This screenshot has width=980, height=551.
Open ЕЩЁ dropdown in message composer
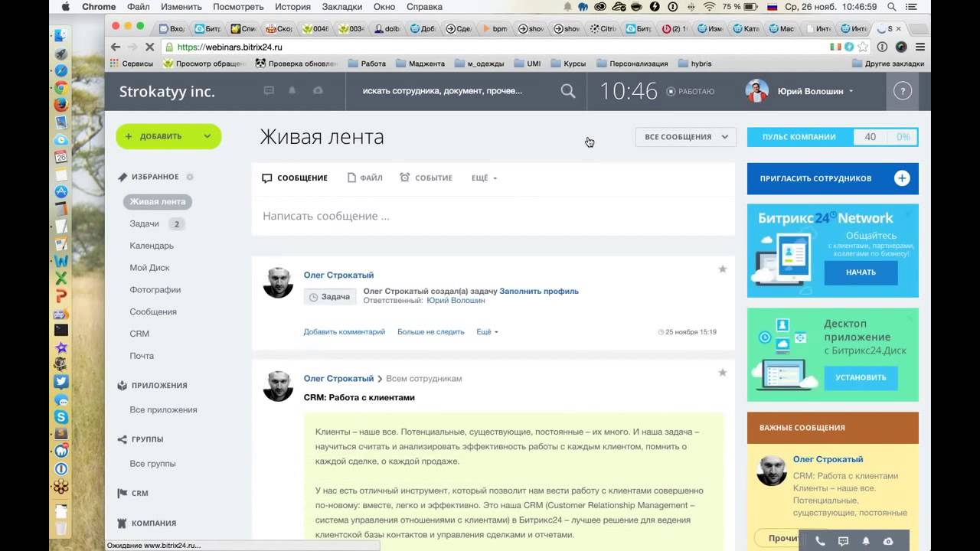pyautogui.click(x=484, y=178)
